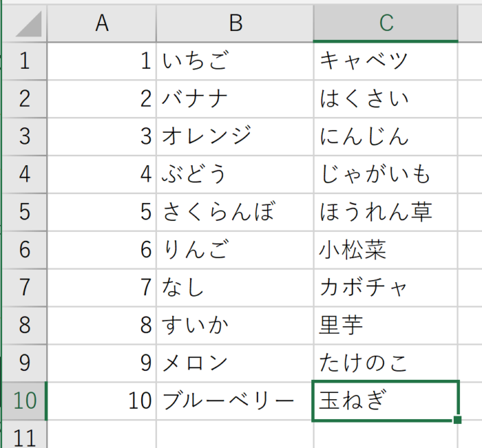Click the cell containing ほうれん草
Image resolution: width=482 pixels, height=448 pixels.
pyautogui.click(x=386, y=211)
